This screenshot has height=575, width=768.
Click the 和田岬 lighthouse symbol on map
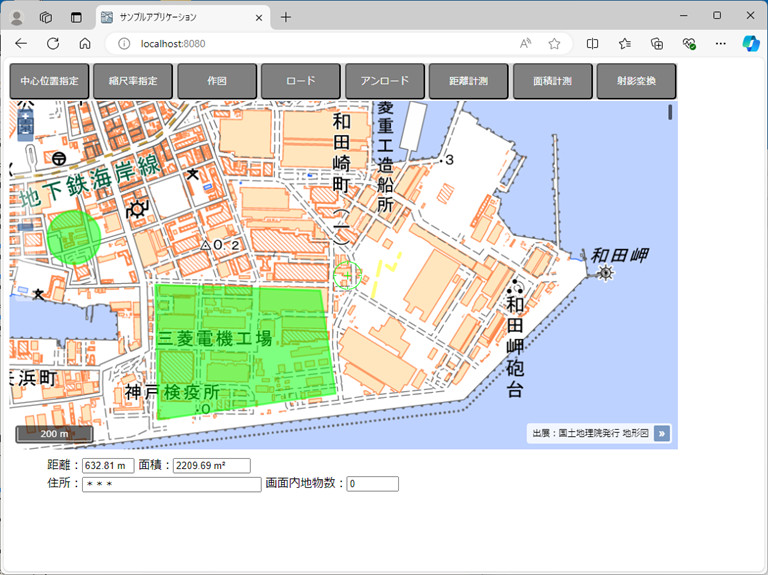click(606, 273)
